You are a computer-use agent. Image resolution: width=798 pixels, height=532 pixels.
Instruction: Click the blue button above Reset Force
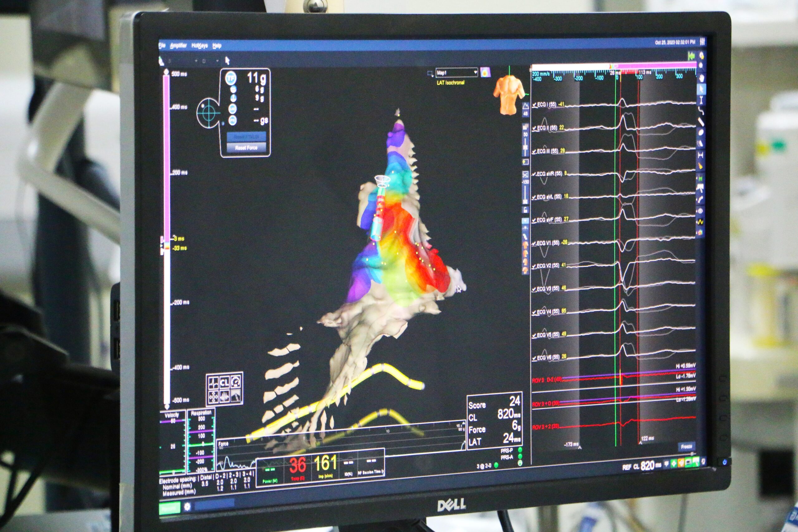tap(246, 137)
